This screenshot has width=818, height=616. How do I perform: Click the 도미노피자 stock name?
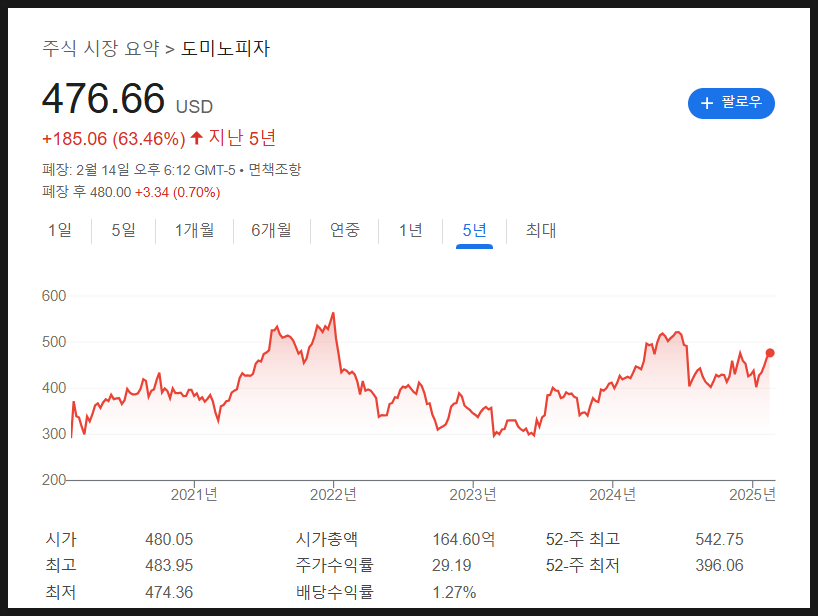coord(225,49)
